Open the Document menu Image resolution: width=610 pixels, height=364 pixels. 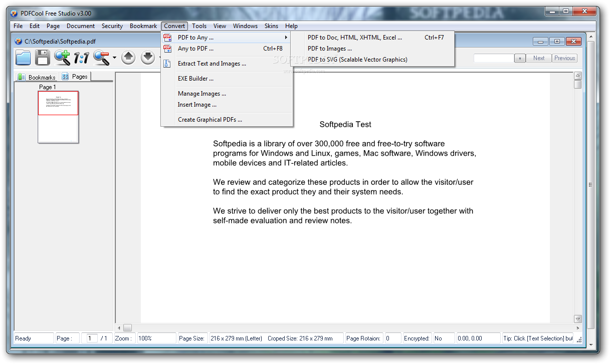click(x=81, y=26)
